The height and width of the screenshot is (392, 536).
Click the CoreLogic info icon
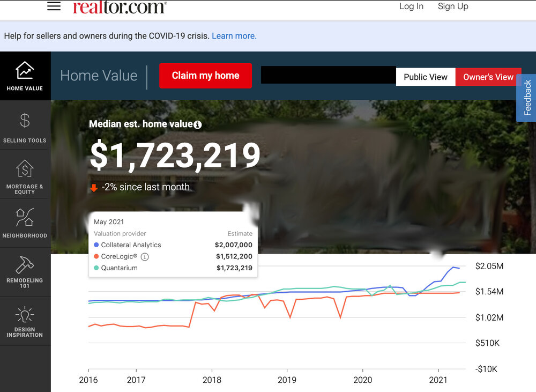tap(145, 257)
